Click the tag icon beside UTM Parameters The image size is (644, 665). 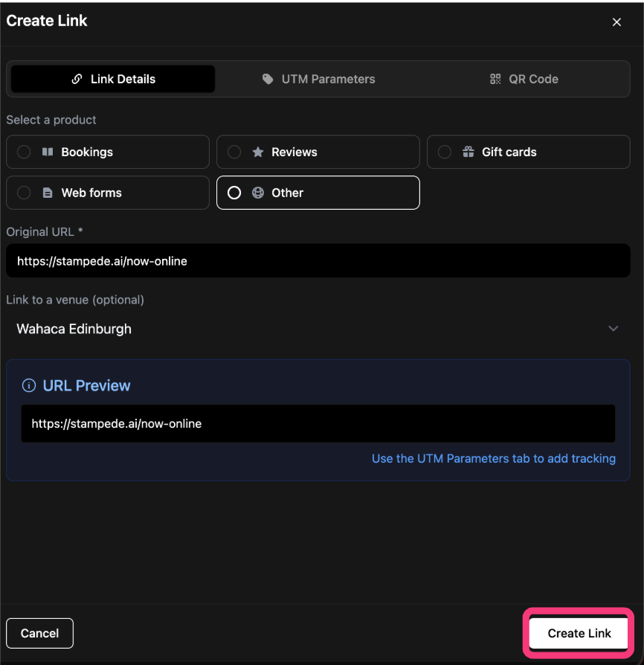click(x=268, y=79)
